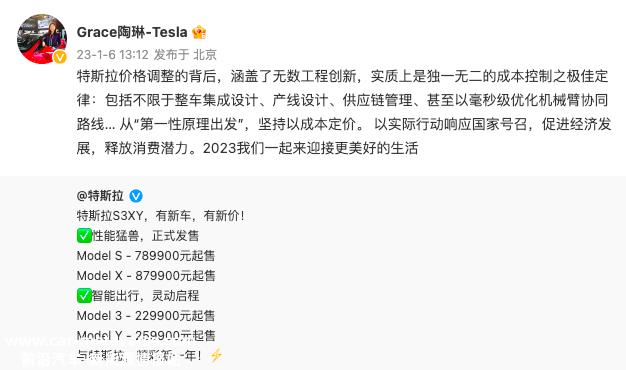The image size is (626, 370).
Task: Click the yellow verified badge on avatar
Action: [x=60, y=57]
